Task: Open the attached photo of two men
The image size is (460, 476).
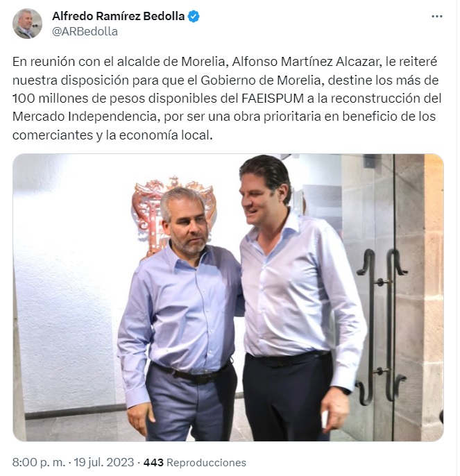Action: (228, 298)
